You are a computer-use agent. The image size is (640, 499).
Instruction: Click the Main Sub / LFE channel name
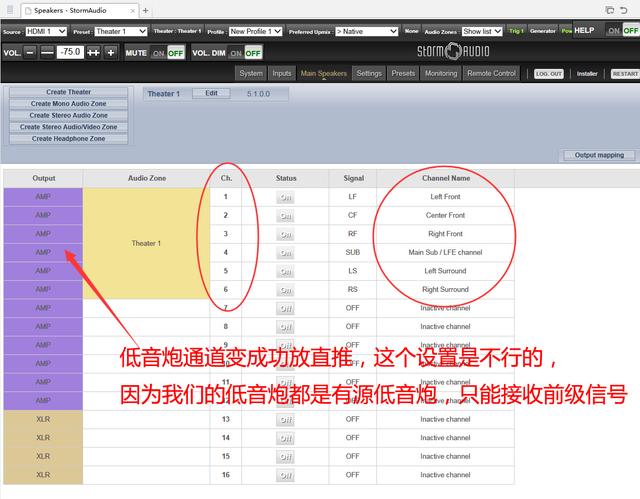[x=445, y=253]
